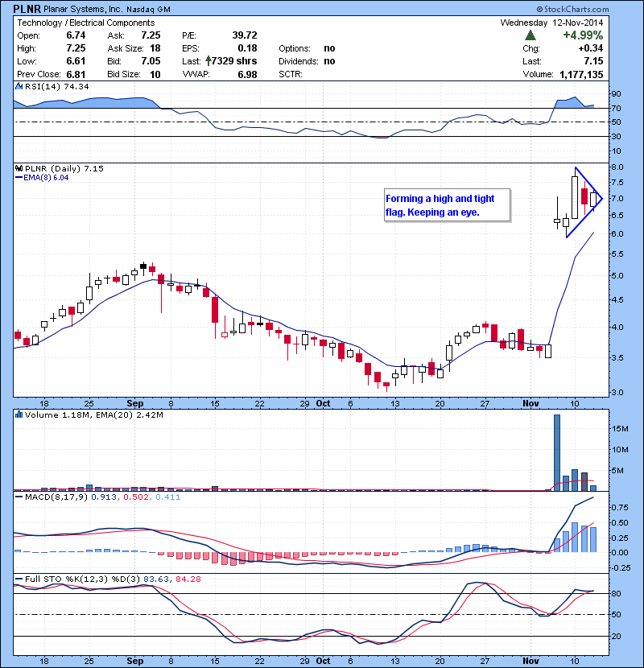Click the RSI indicator icon beside RSI(14)
Viewport: 644px width, 668px height.
[x=19, y=86]
